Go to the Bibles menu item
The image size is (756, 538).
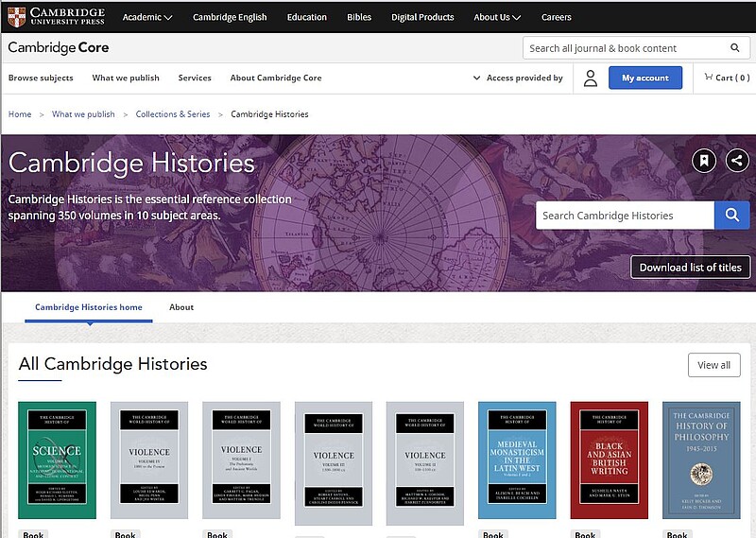(x=359, y=17)
